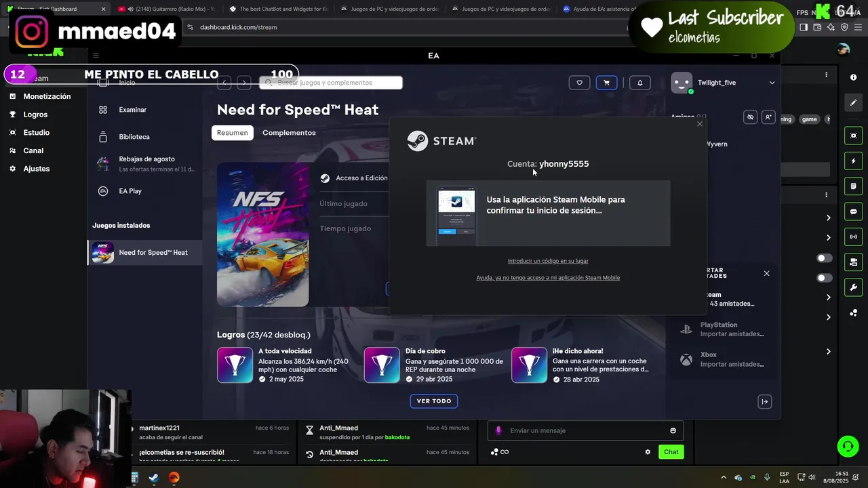This screenshot has width=868, height=488.
Task: Click Kick wrench tools icon
Action: click(853, 287)
